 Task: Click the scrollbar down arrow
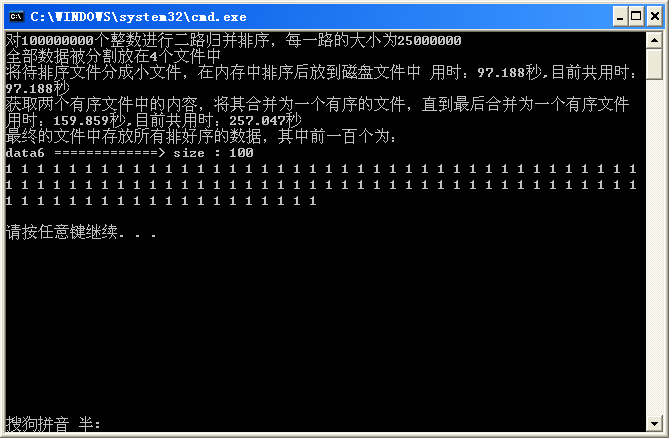[654, 423]
